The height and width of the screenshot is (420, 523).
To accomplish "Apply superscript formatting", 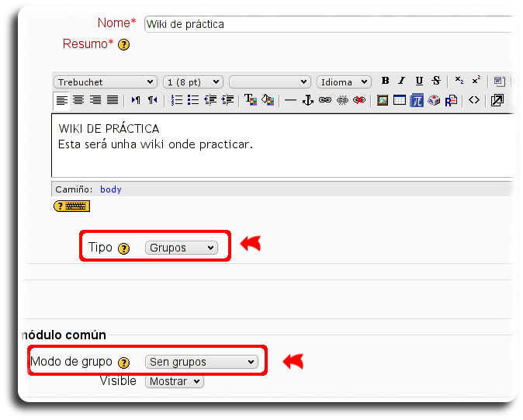I will [x=476, y=81].
